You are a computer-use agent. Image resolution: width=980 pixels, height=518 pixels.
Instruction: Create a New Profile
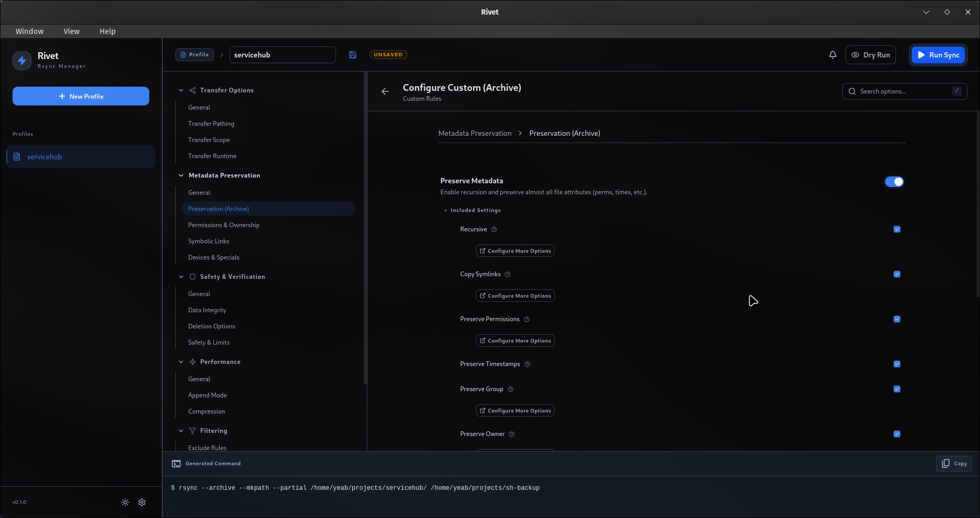(81, 96)
